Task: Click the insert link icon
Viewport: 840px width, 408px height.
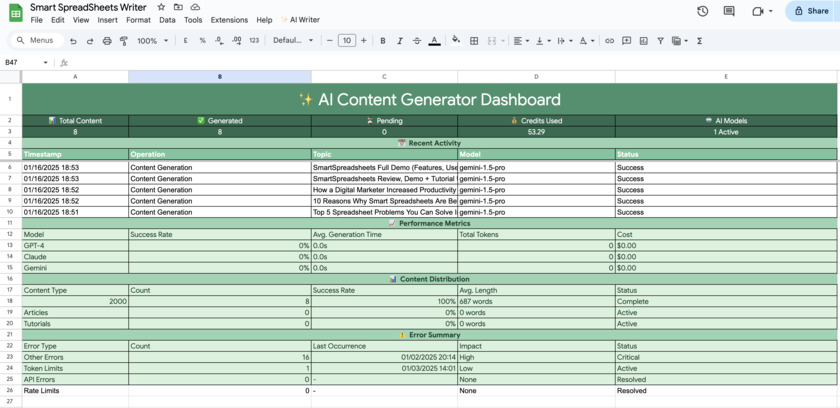Action: click(609, 41)
